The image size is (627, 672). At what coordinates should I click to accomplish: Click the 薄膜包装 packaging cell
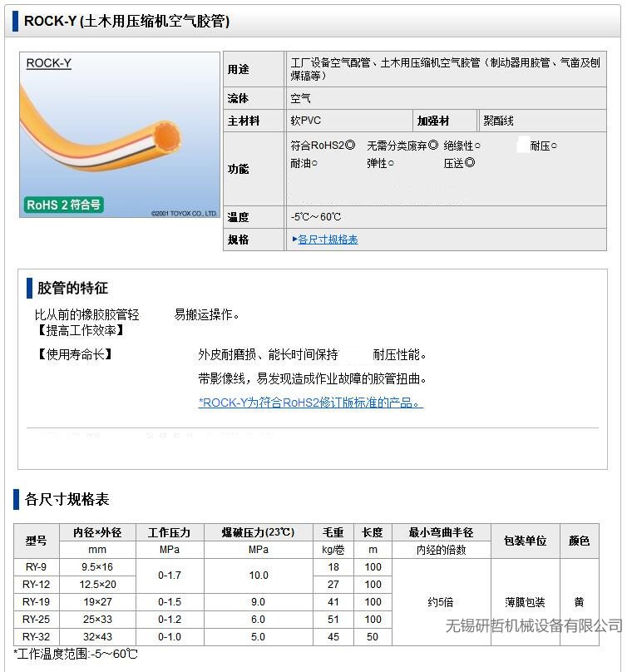coord(526,602)
